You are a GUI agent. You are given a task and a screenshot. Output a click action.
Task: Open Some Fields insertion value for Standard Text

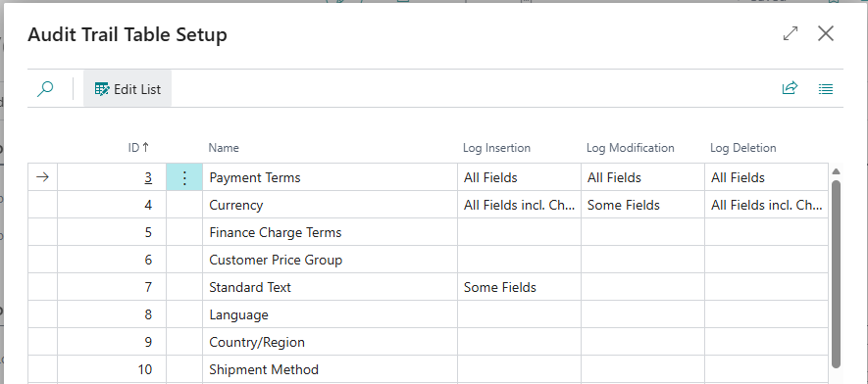pyautogui.click(x=519, y=287)
